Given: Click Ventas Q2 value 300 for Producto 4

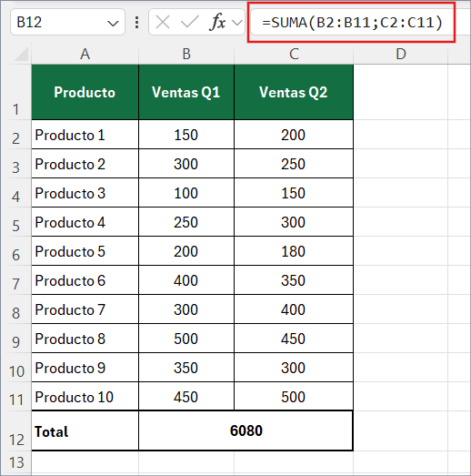Looking at the screenshot, I should pyautogui.click(x=294, y=222).
